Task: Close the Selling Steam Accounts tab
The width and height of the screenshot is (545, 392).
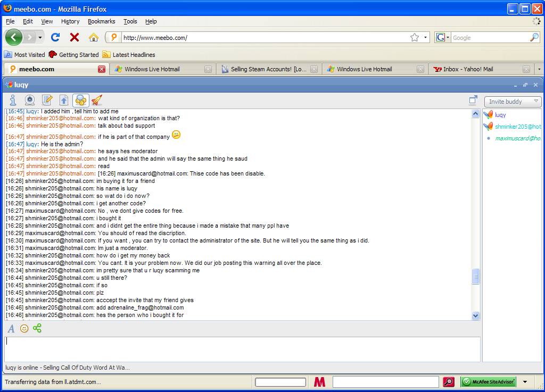Action: 314,69
